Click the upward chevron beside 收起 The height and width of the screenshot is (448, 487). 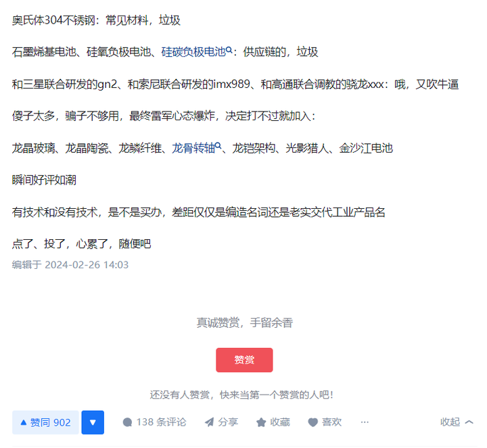[x=469, y=422]
